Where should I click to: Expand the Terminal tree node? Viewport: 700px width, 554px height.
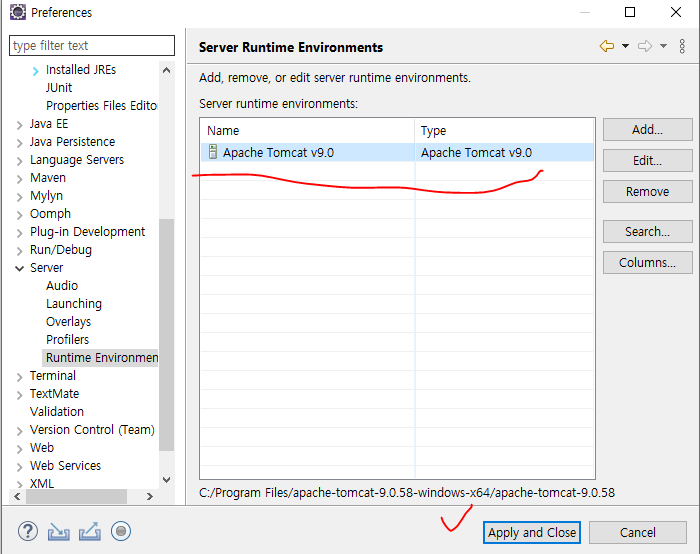tap(19, 377)
